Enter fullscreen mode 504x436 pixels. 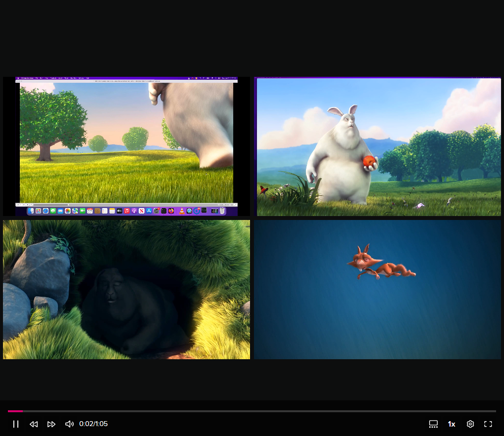488,424
